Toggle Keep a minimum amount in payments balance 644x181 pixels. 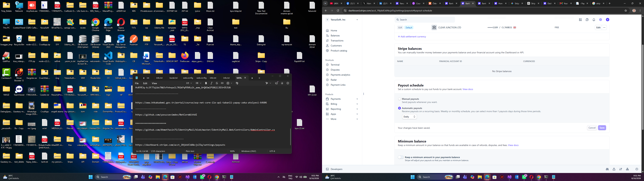(x=401, y=157)
